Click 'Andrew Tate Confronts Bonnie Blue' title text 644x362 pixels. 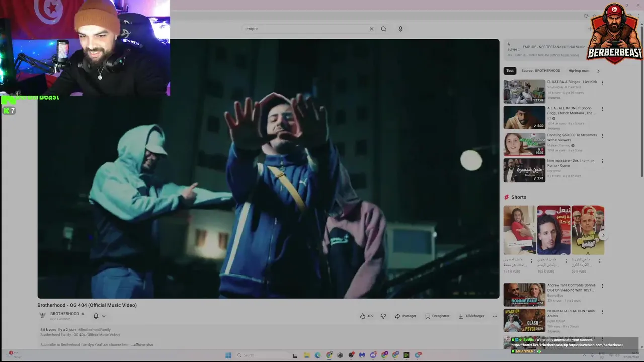click(x=571, y=288)
